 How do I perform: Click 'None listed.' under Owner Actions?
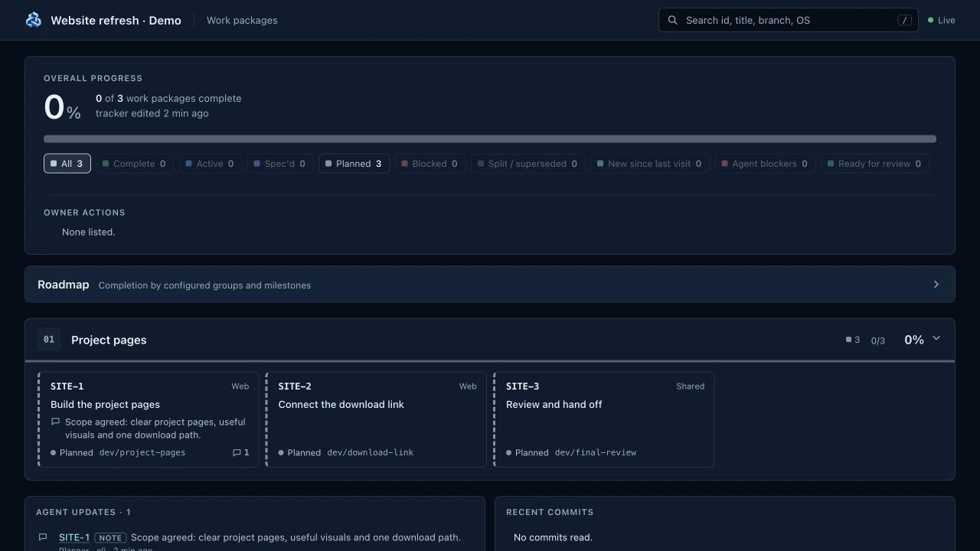coord(89,232)
